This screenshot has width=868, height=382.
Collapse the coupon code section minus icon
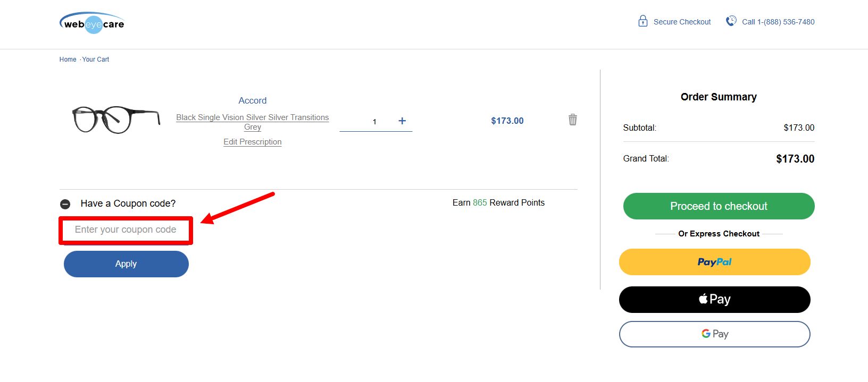pos(65,204)
